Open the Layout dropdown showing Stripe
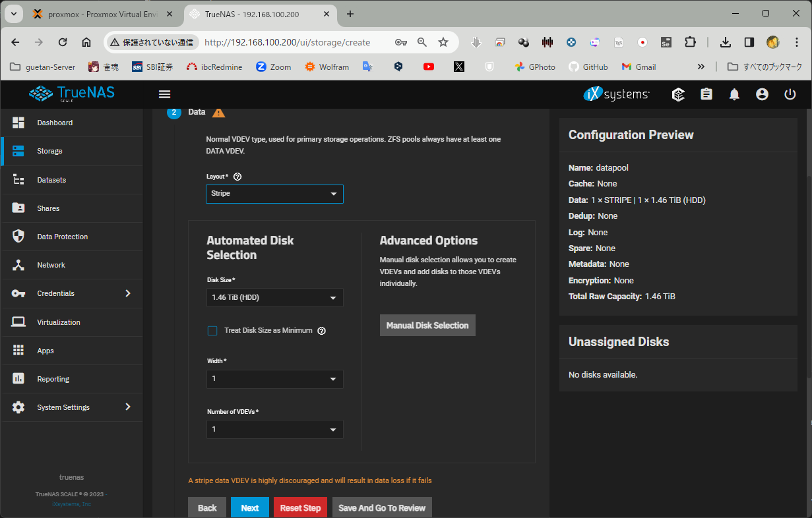This screenshot has height=518, width=812. point(274,194)
